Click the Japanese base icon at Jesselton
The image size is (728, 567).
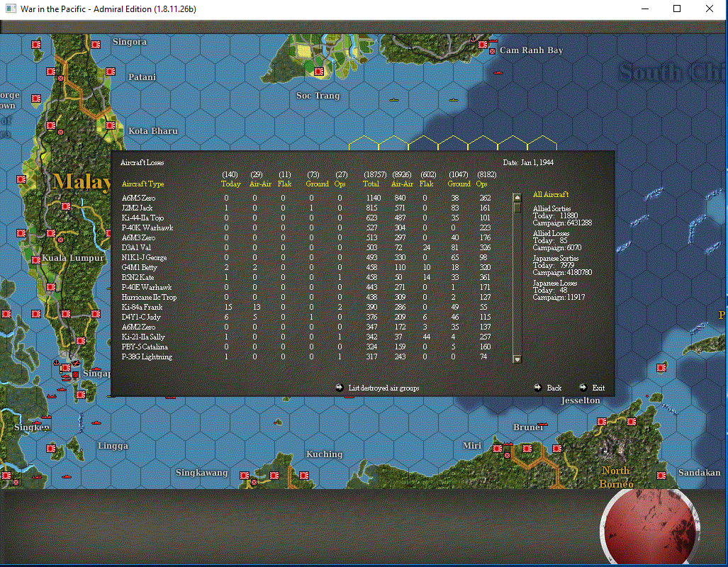[x=602, y=422]
